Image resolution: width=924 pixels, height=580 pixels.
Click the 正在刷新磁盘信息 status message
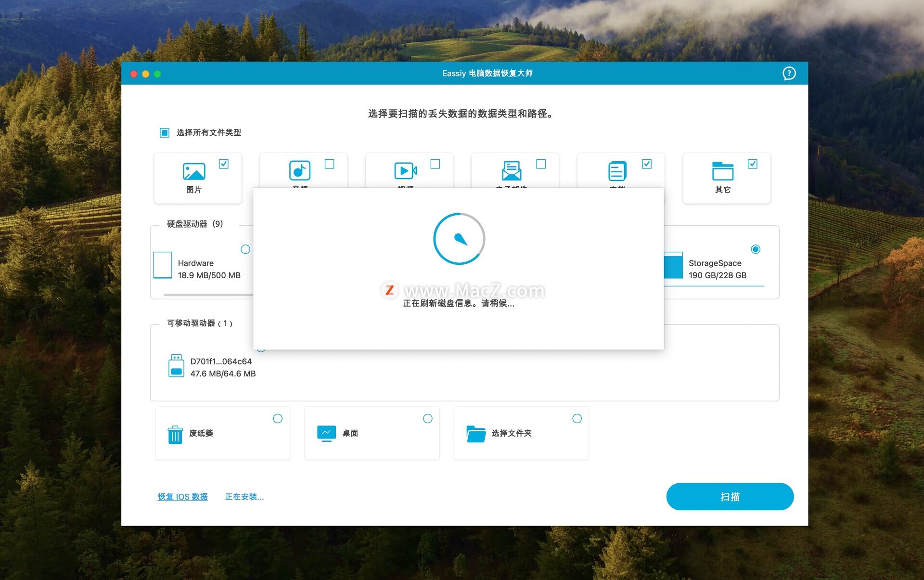pos(459,303)
